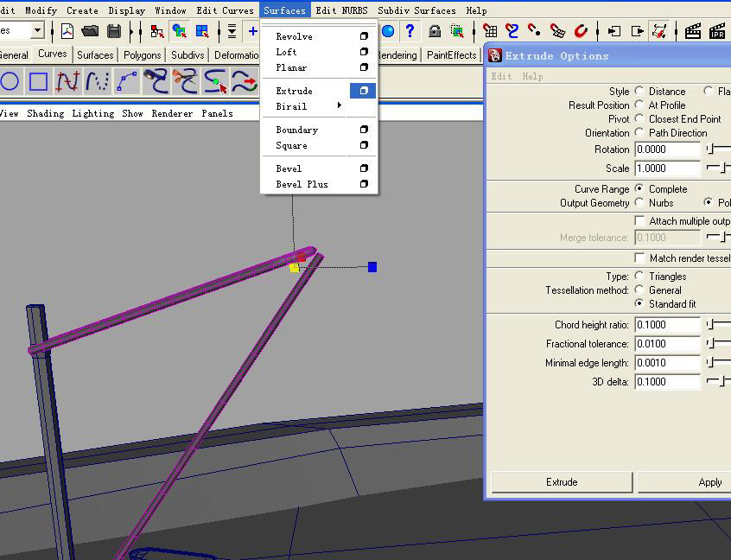
Task: Select Complete curve range radio
Action: click(x=639, y=189)
